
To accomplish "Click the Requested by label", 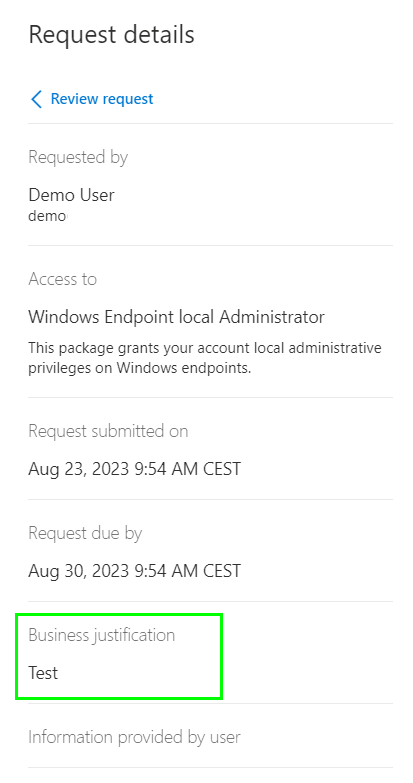I will pyautogui.click(x=78, y=157).
